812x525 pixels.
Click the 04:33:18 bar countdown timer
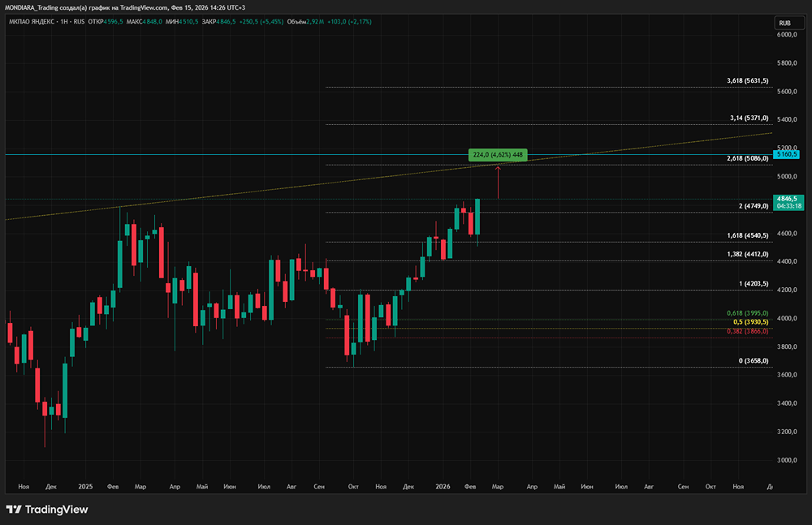point(788,206)
